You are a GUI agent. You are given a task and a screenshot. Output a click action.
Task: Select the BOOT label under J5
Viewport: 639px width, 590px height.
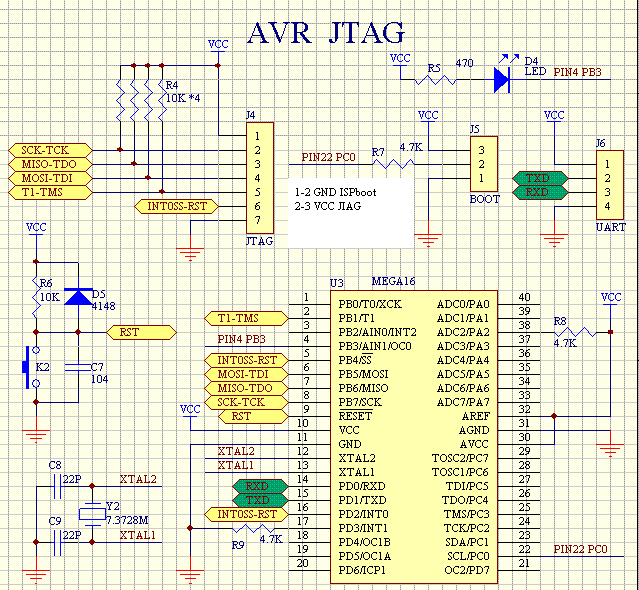[485, 199]
